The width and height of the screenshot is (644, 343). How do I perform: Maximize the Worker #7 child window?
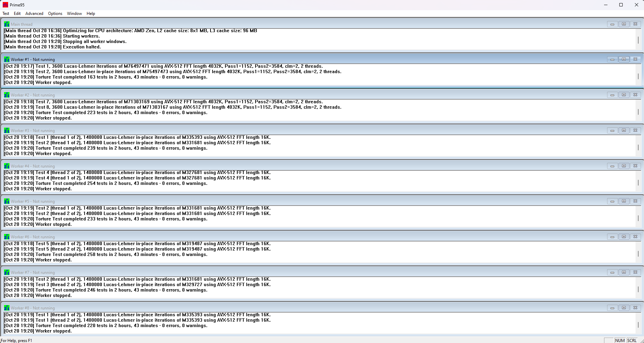pyautogui.click(x=624, y=272)
